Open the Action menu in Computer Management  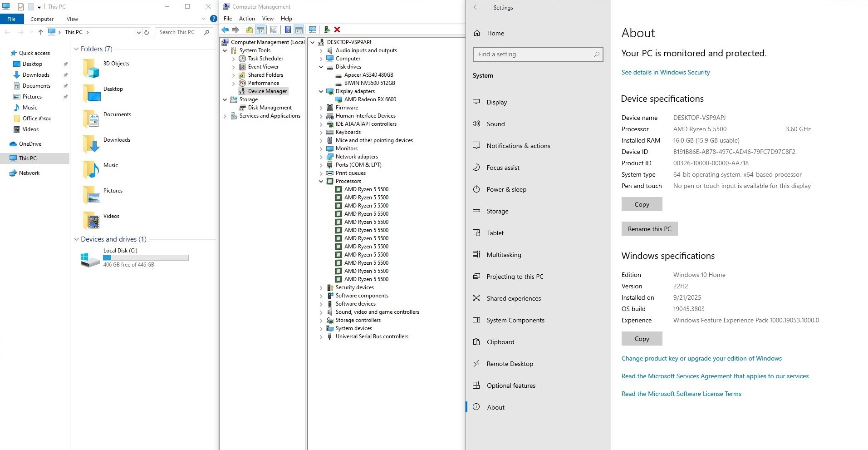point(247,19)
